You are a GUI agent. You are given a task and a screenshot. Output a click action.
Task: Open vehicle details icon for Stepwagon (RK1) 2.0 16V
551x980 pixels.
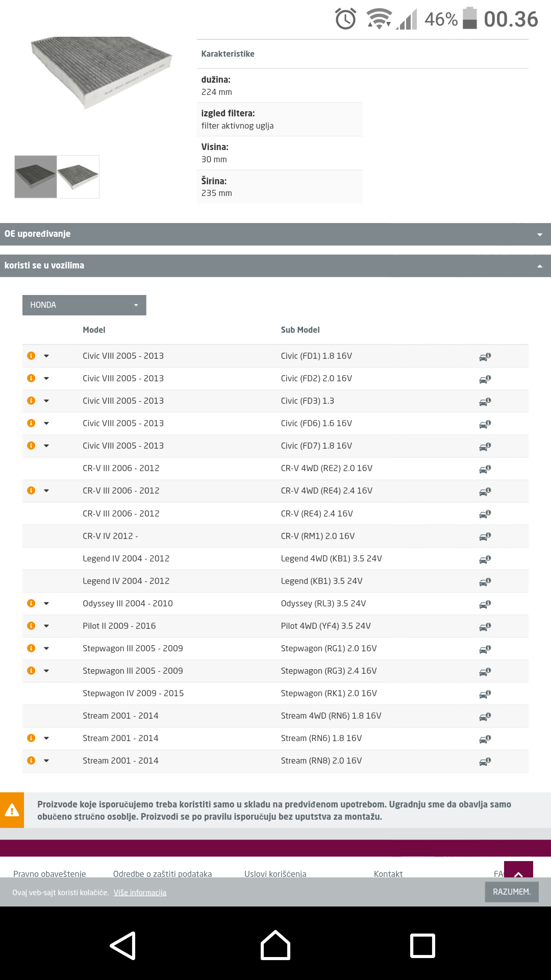point(485,694)
